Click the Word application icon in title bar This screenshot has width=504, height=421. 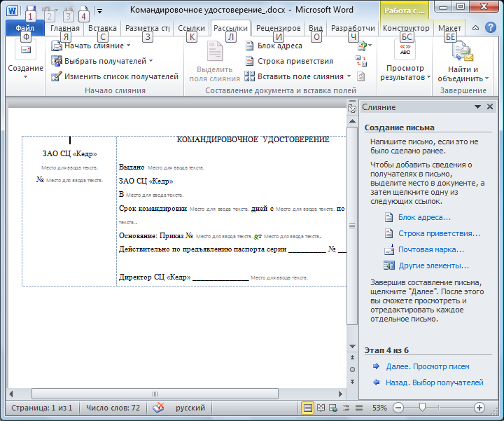12,11
